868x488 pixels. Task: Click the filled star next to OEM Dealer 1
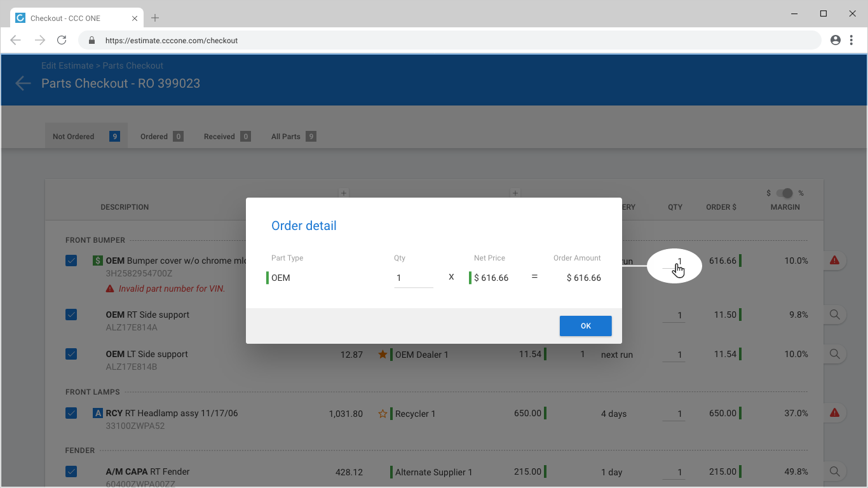click(x=383, y=354)
